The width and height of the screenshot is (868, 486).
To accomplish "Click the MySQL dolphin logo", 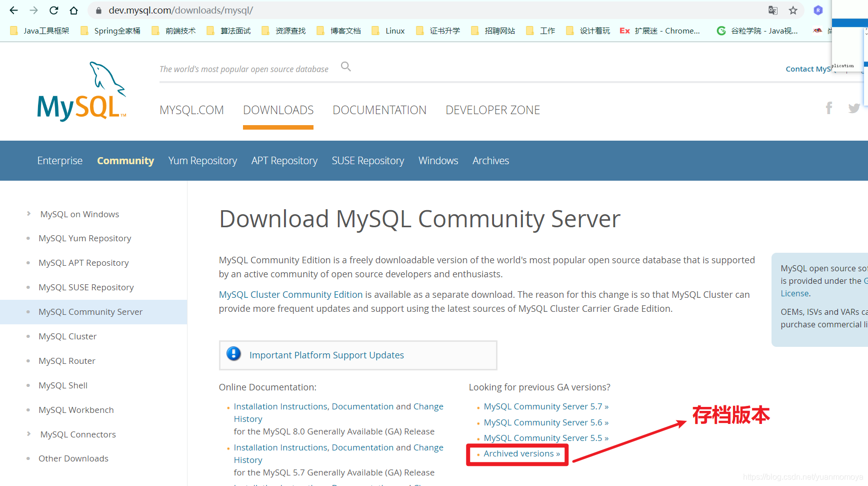I will (82, 91).
